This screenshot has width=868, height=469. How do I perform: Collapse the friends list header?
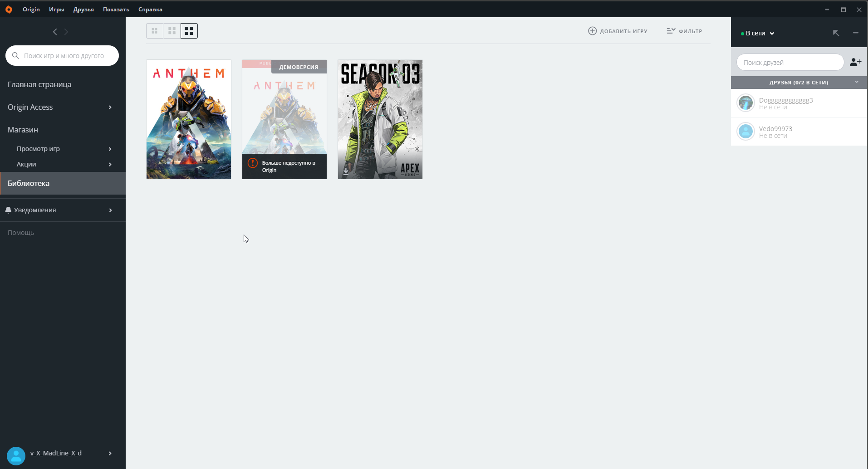point(857,82)
